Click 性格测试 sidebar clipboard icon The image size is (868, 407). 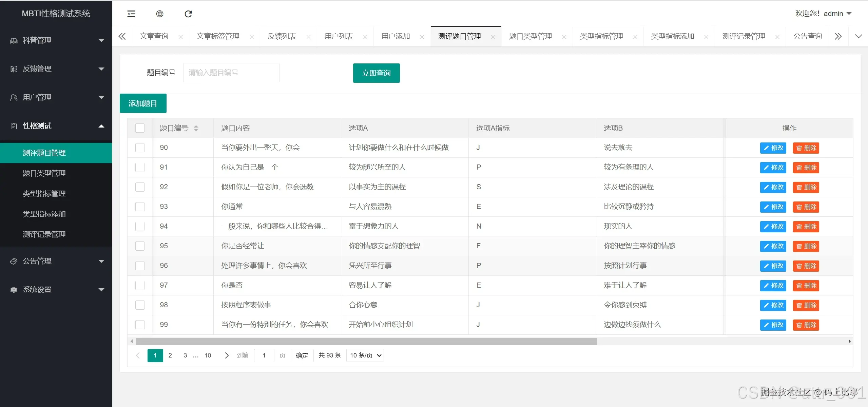click(x=14, y=126)
